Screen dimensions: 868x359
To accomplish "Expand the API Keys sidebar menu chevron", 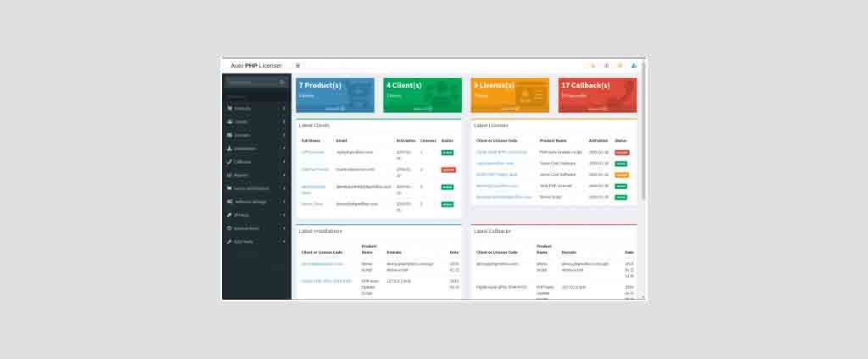I will [284, 214].
